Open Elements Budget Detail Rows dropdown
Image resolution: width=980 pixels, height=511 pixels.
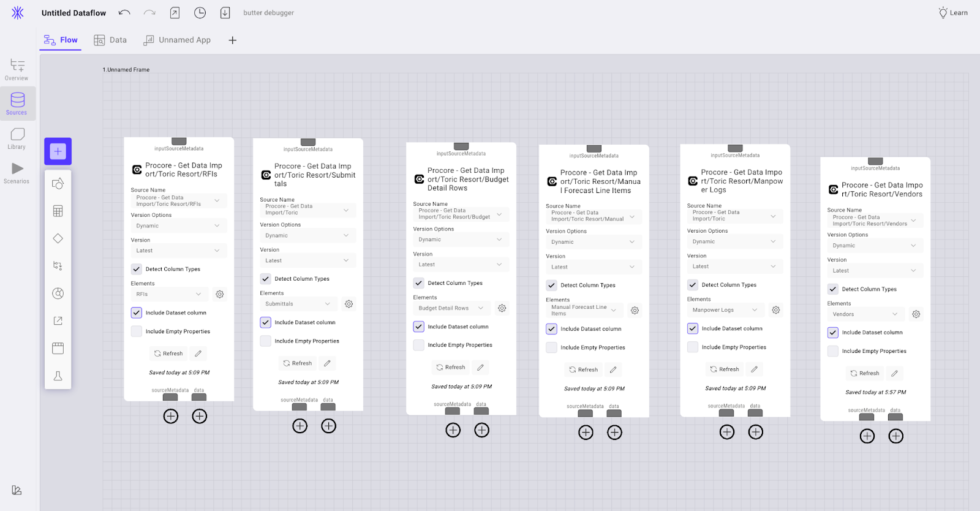pos(452,308)
